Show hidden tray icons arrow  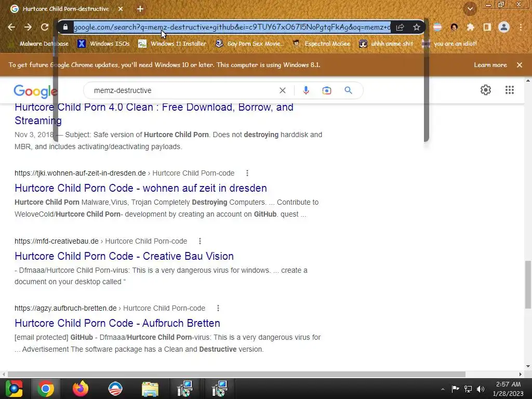[443, 389]
